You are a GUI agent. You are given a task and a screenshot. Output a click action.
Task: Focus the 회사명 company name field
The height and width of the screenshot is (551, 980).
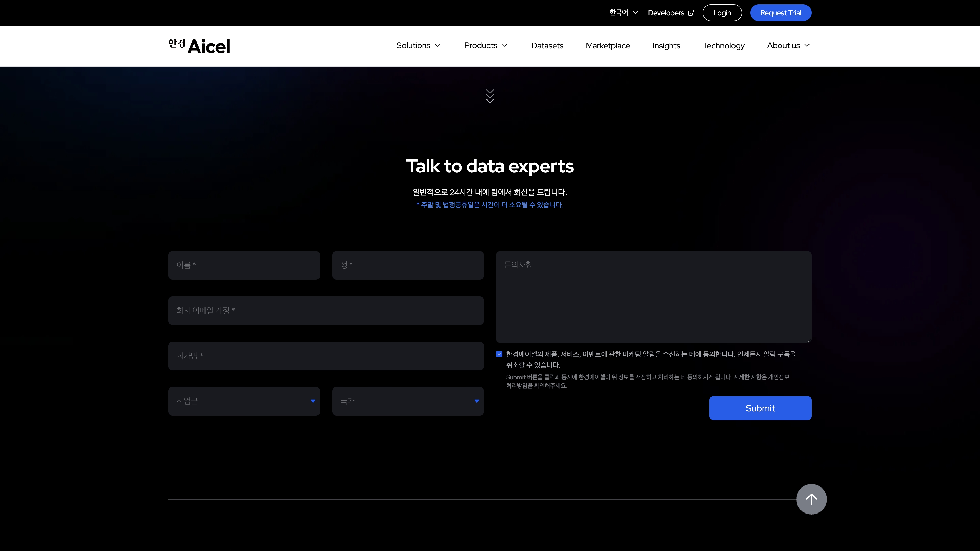326,356
